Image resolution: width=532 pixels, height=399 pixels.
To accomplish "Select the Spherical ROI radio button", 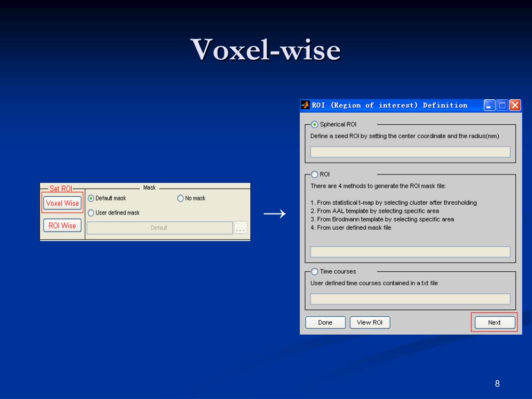I will [314, 125].
